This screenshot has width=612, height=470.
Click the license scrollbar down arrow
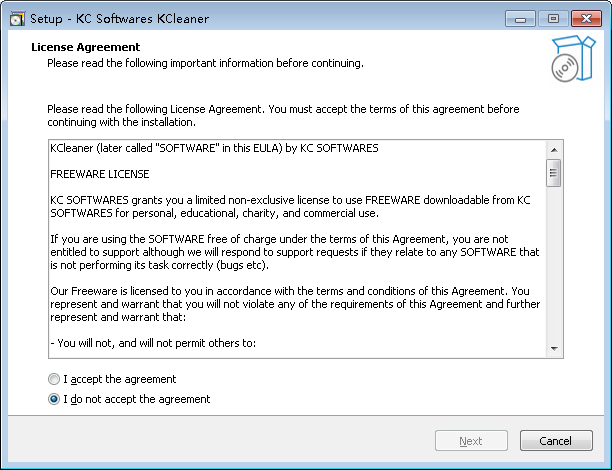point(552,347)
